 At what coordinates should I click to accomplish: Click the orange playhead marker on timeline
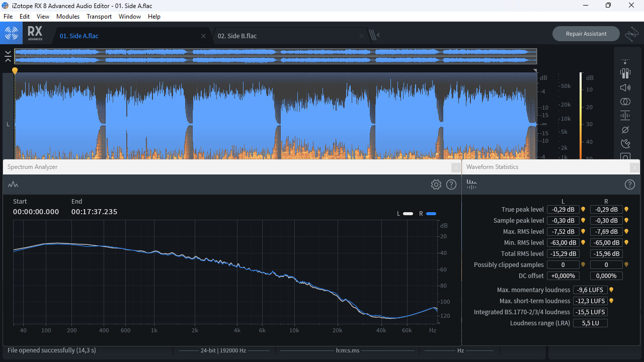[15, 71]
